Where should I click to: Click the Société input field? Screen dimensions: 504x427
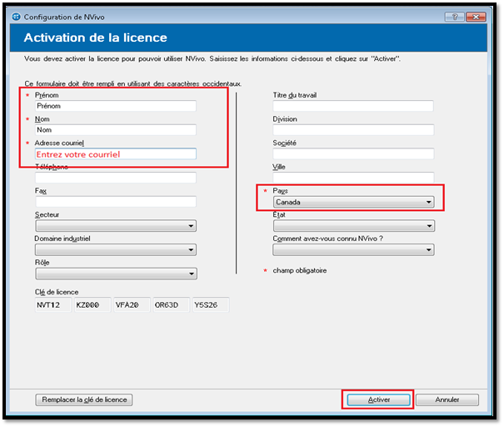(x=353, y=154)
